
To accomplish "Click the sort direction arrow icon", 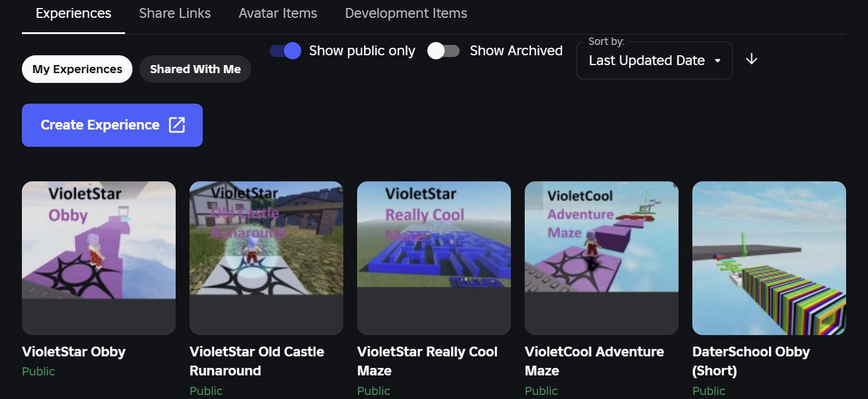I will coord(751,59).
